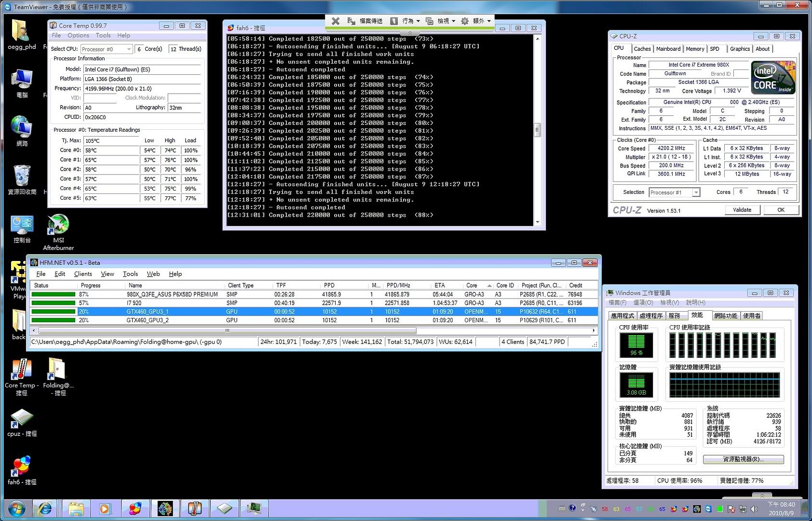Switch to the HFM.NET protein taskbar button
812x521 pixels.
pos(165,508)
